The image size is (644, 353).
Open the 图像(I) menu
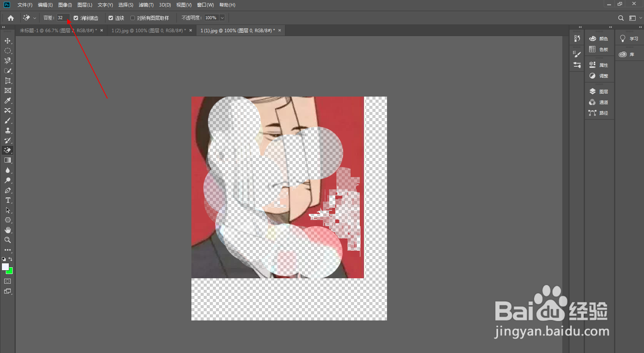[65, 5]
